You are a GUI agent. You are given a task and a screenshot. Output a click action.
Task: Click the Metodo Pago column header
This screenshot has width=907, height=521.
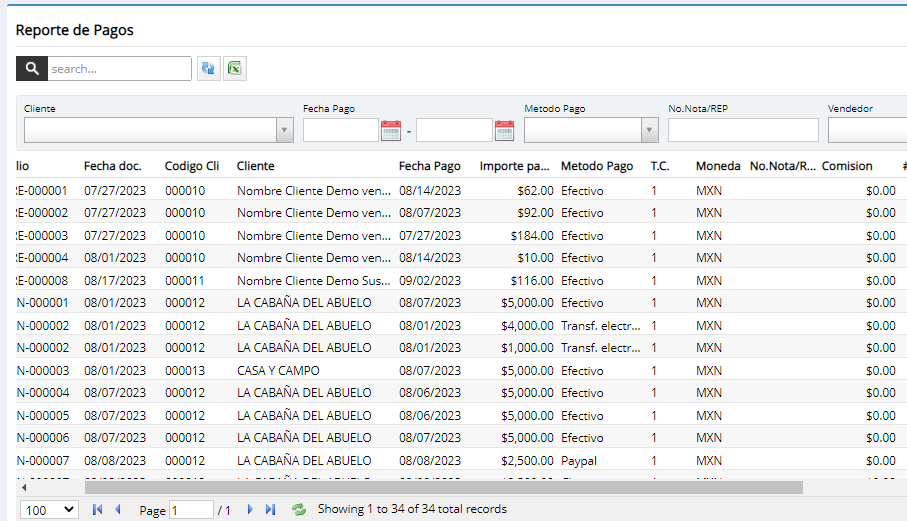597,166
